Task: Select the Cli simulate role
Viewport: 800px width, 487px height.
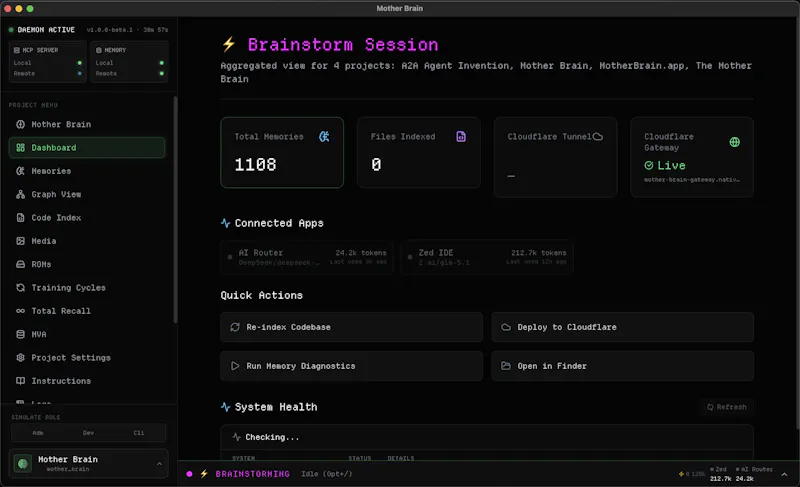Action: click(x=139, y=432)
